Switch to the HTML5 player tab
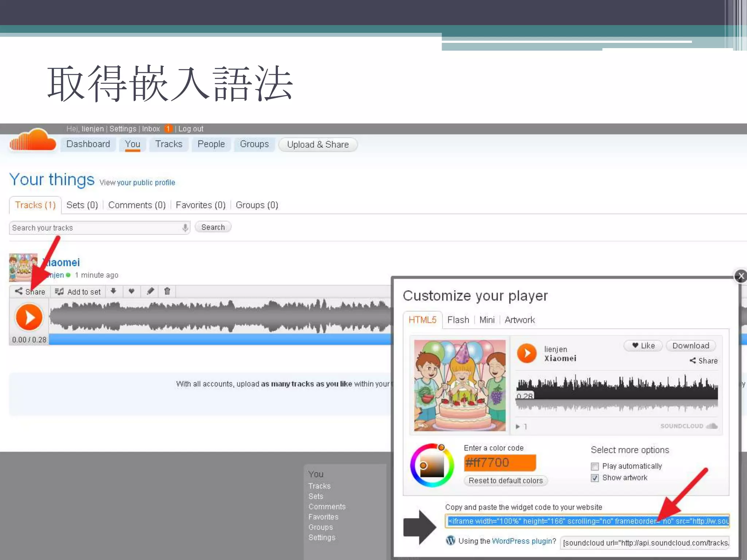The width and height of the screenshot is (747, 560). [x=422, y=320]
